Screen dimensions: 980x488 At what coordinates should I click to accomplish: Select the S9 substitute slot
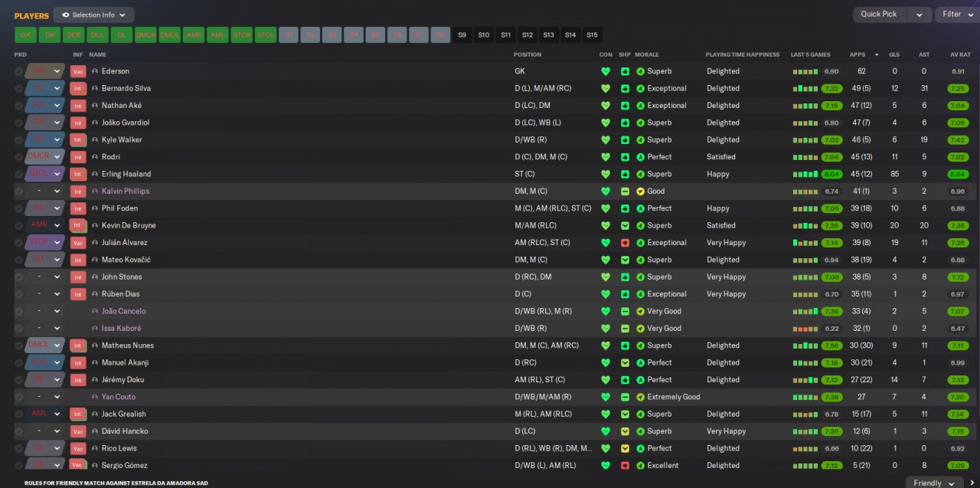click(462, 35)
